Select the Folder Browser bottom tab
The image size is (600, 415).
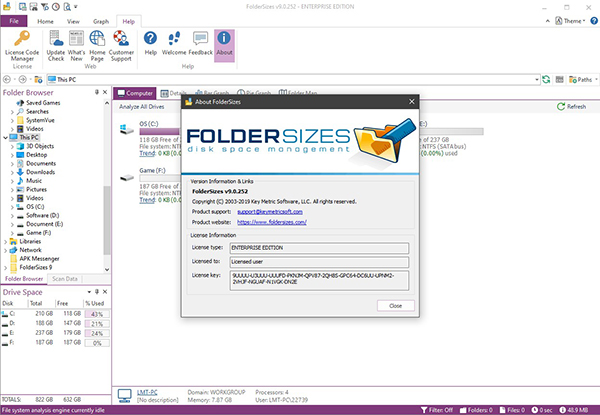(24, 279)
